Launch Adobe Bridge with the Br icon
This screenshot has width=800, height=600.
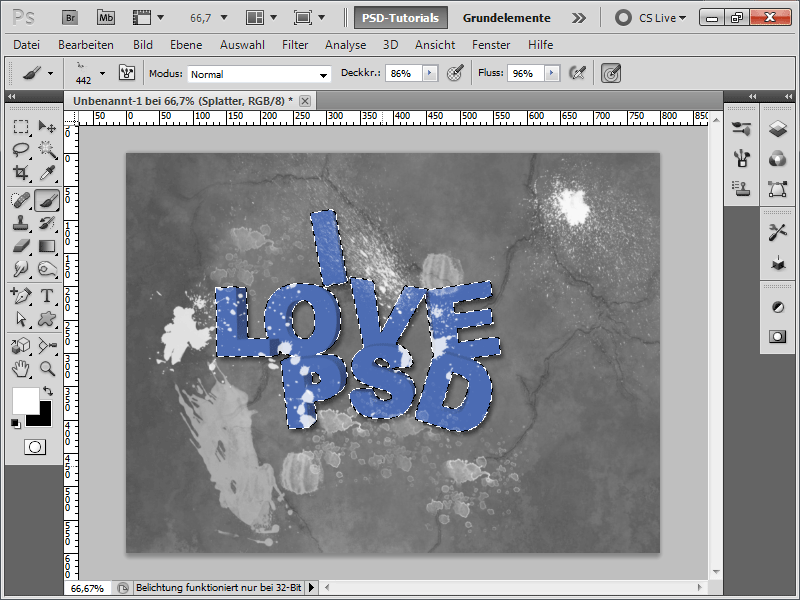[x=70, y=18]
